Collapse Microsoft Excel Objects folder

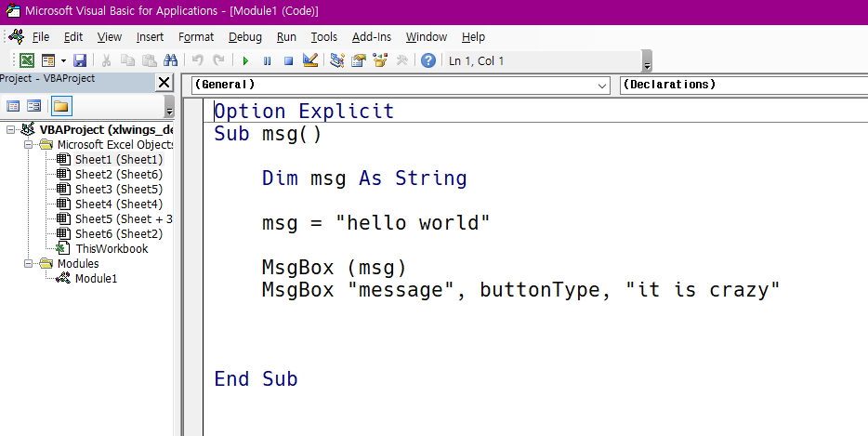[x=28, y=145]
